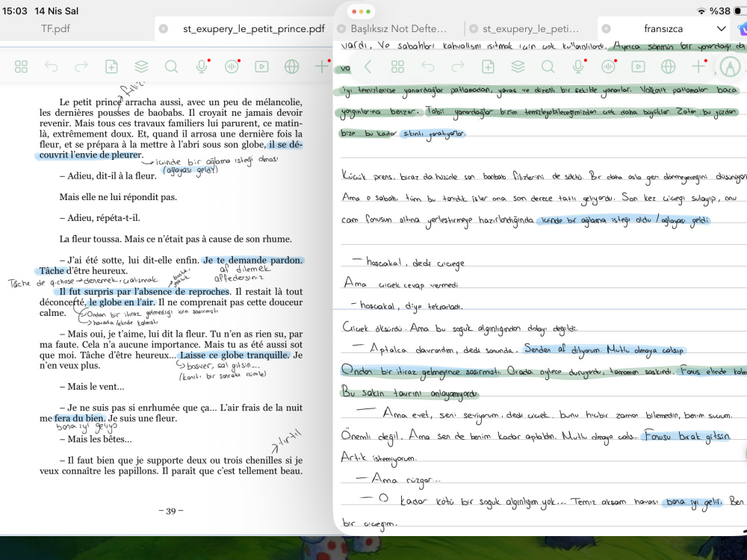Open the audio waveform tool in right pane
Screen dimensions: 747x560
[x=608, y=66]
